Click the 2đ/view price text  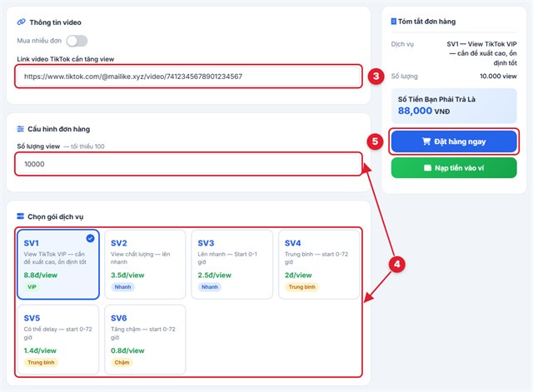tap(298, 275)
